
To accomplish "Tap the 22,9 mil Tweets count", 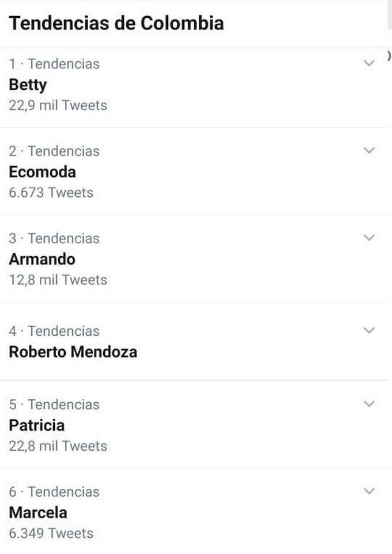I will pyautogui.click(x=58, y=106).
